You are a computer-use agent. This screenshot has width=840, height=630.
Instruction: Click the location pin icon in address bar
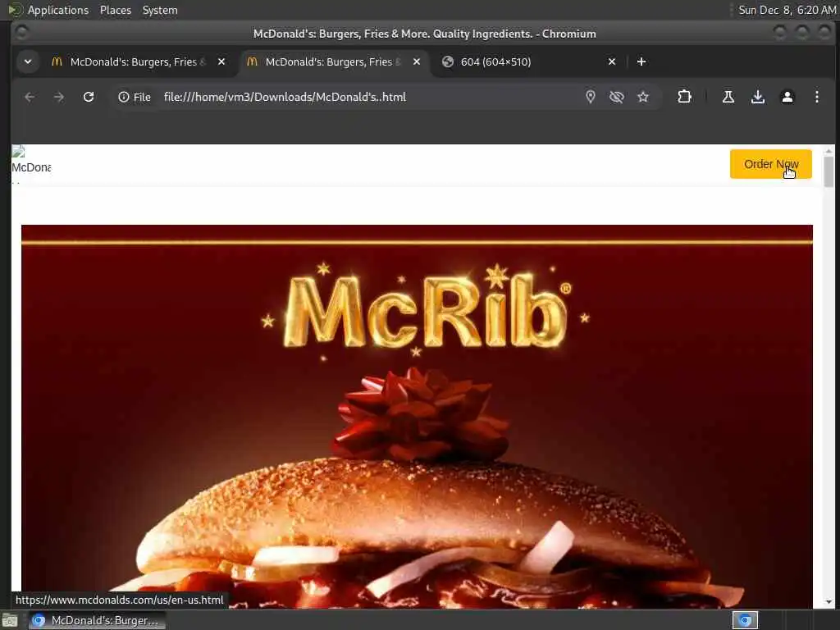[591, 97]
